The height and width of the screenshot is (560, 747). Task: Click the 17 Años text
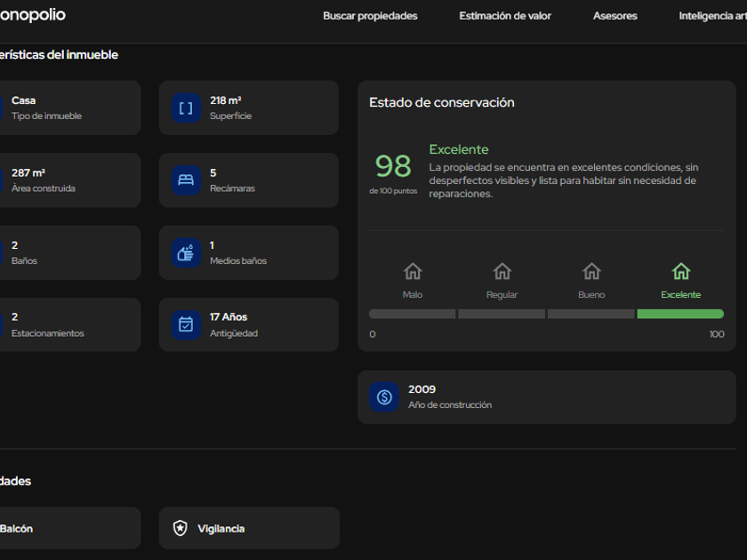click(x=229, y=317)
